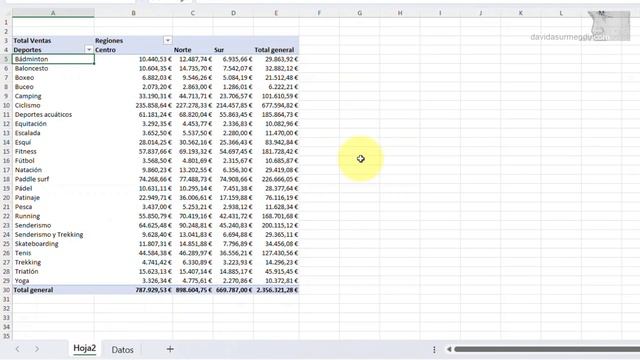Image resolution: width=640 pixels, height=360 pixels.
Task: Select Paddle surf total 226.666,05 € cell
Action: point(276,179)
